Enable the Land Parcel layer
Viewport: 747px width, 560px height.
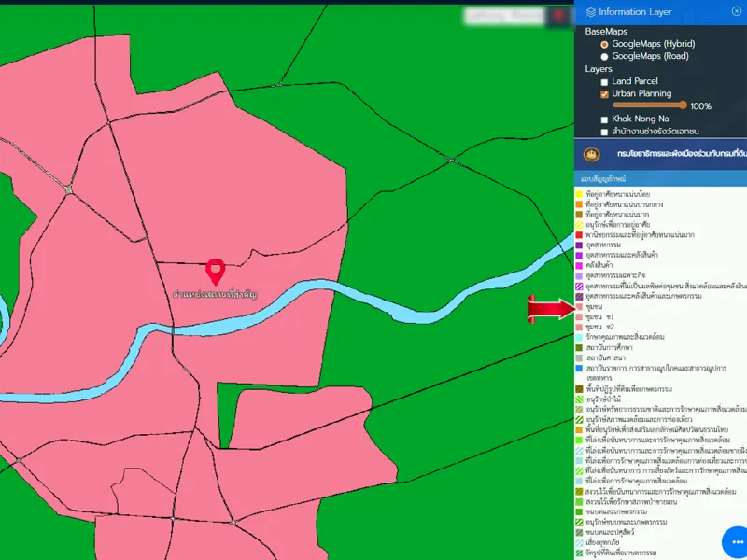pos(605,82)
